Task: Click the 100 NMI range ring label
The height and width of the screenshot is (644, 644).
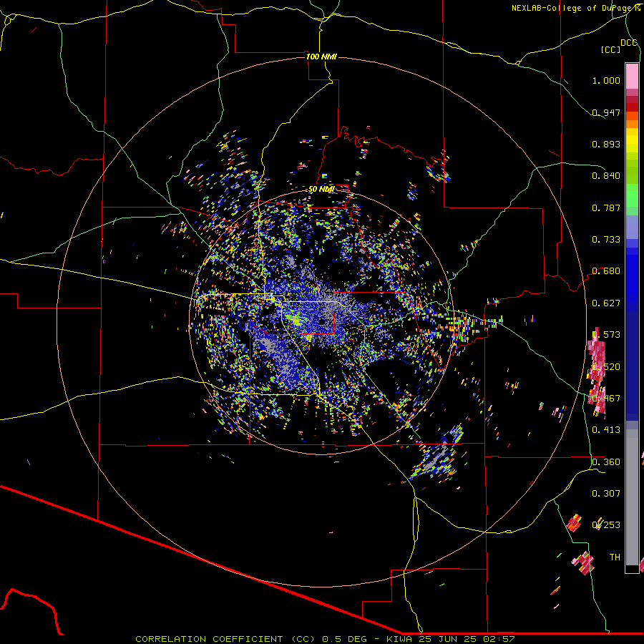Action: tap(321, 57)
